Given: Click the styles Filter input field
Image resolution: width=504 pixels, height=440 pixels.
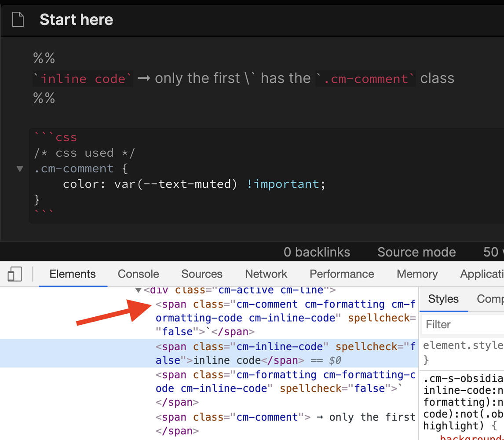Looking at the screenshot, I should [462, 324].
